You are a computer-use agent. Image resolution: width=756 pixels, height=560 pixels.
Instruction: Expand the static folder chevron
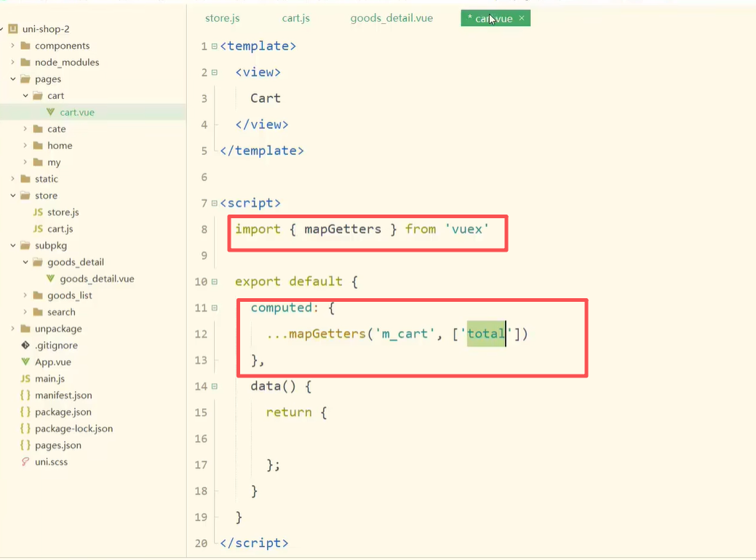point(12,178)
